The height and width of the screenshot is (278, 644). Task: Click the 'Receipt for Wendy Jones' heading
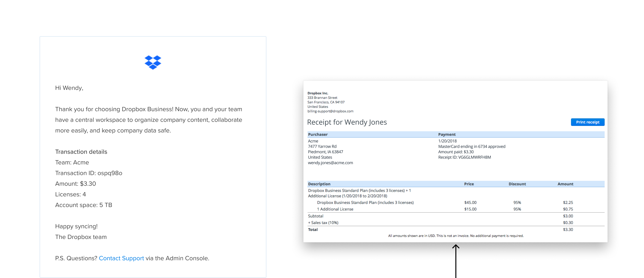tap(347, 122)
